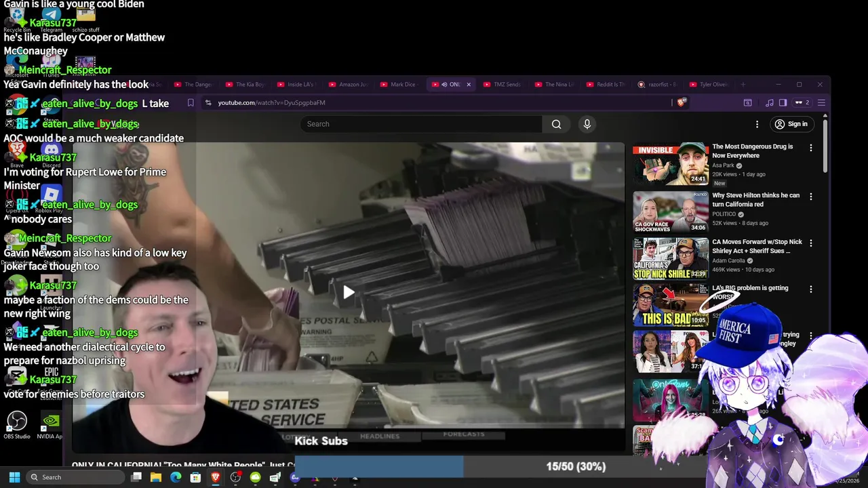
Task: Open Telegram desktop shortcut
Action: pos(51,18)
